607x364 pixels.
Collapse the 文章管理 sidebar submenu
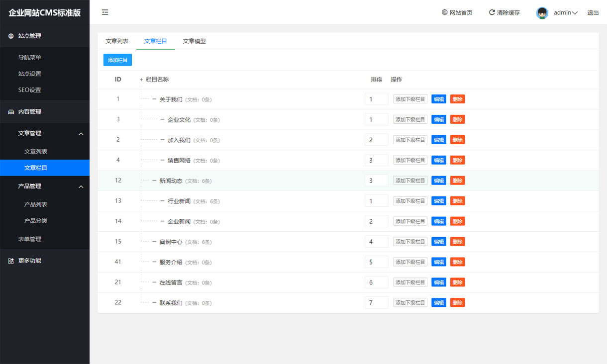[x=81, y=133]
